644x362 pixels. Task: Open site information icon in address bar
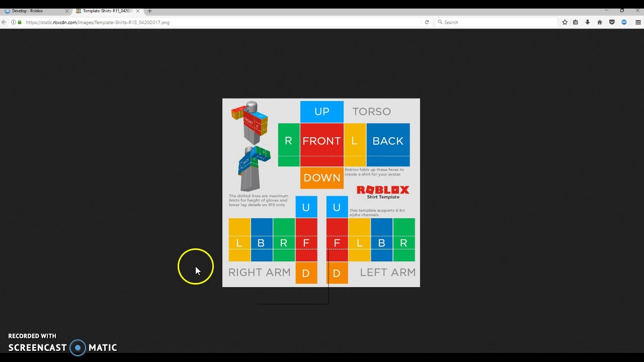(14, 22)
